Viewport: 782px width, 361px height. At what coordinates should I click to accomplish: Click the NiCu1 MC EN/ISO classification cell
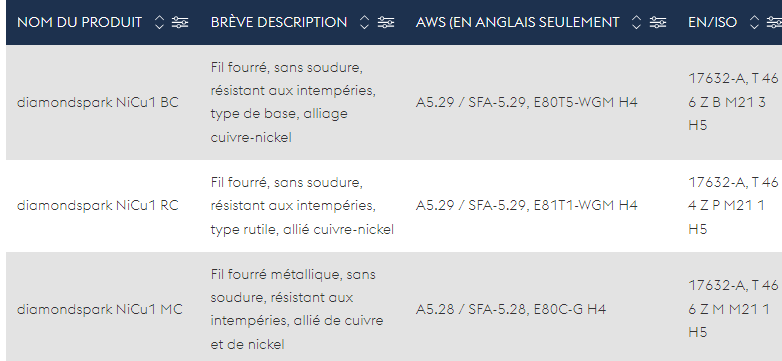tap(733, 309)
